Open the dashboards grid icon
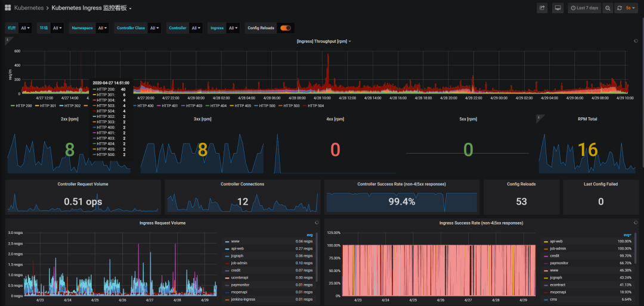The width and height of the screenshot is (644, 306). (8, 8)
